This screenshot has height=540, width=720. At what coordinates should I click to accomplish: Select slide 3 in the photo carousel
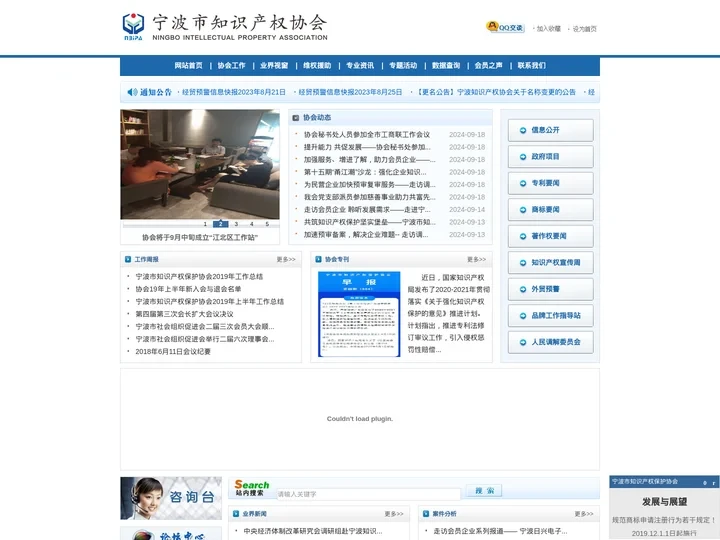click(x=237, y=224)
